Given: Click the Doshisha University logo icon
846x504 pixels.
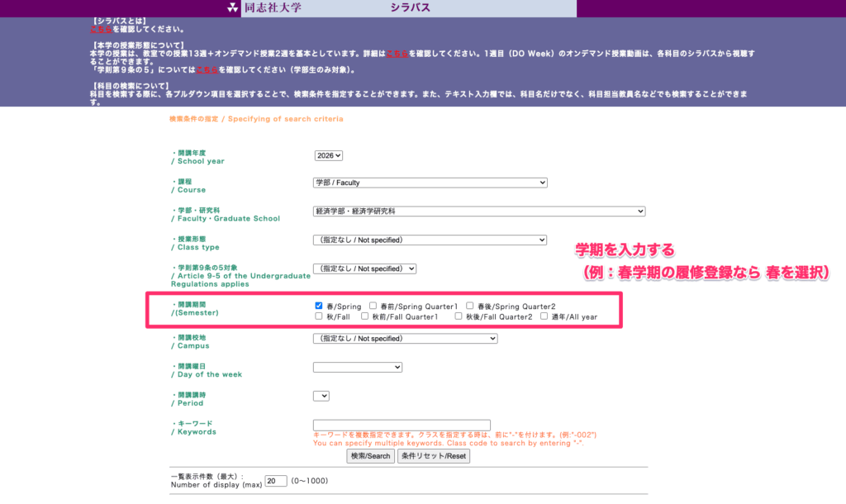Looking at the screenshot, I should coord(233,8).
